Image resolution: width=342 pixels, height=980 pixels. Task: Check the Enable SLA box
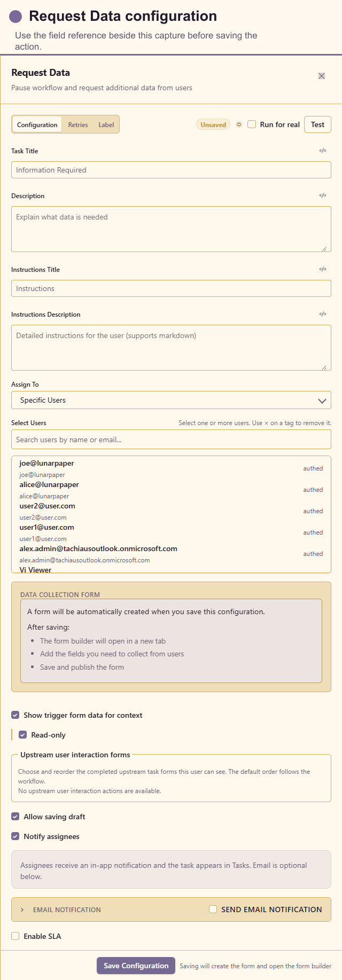15,936
